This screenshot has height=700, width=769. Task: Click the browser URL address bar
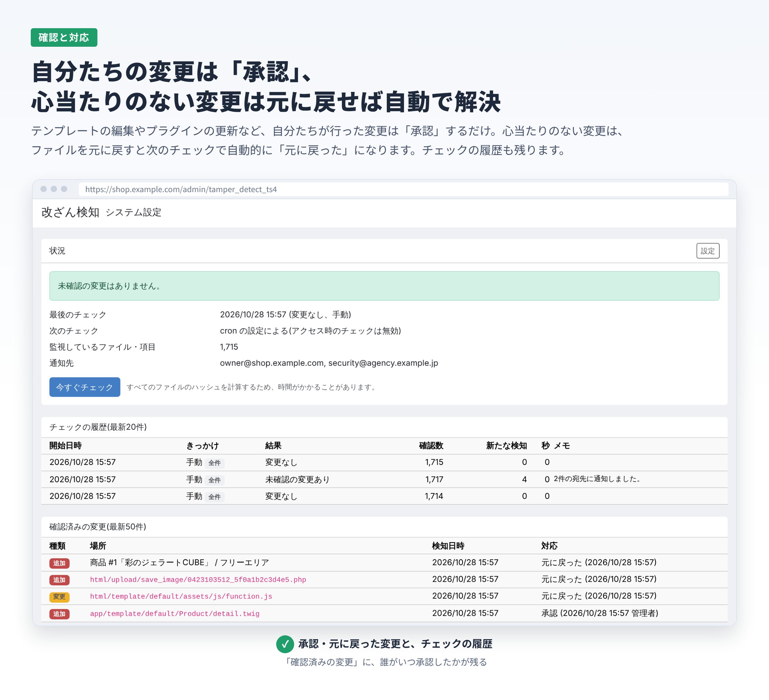(x=403, y=189)
